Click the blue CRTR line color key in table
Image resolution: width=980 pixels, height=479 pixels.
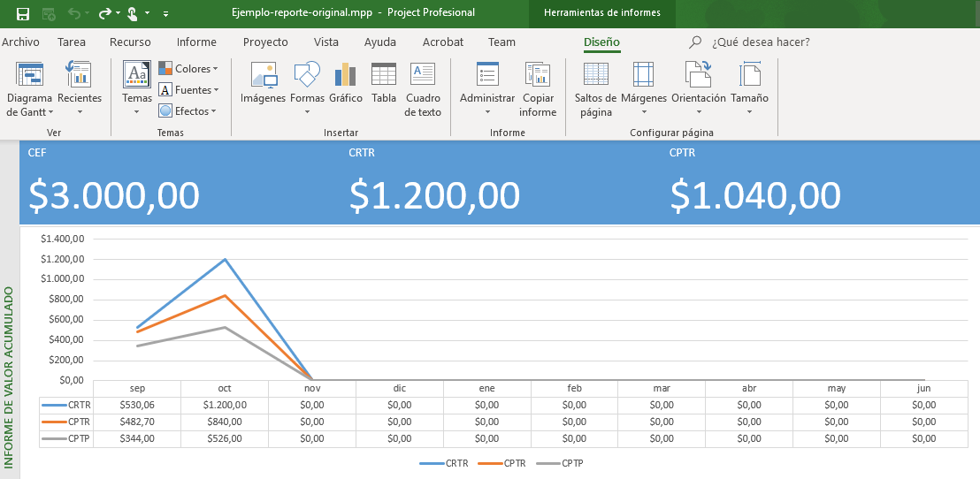(x=54, y=405)
